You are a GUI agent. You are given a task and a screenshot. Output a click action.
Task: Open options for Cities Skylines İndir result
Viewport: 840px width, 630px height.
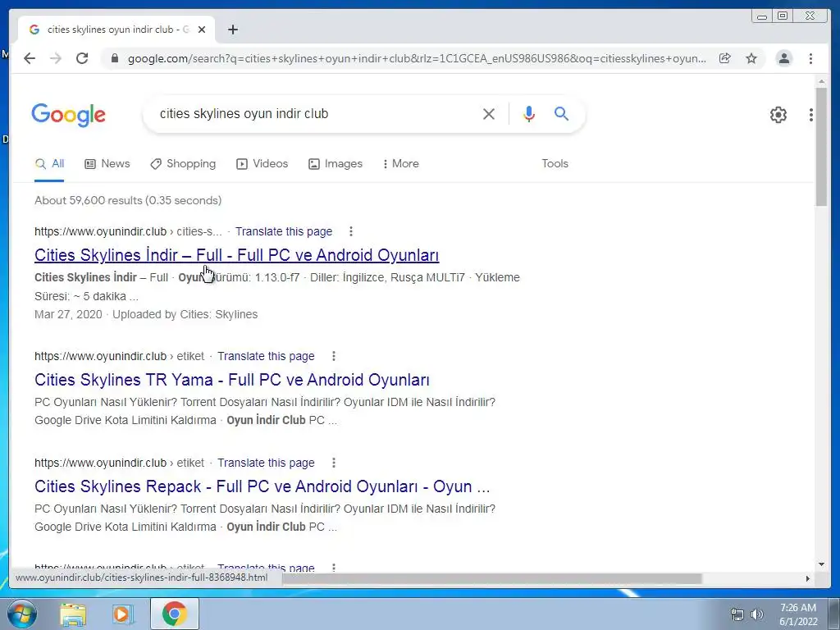point(351,231)
